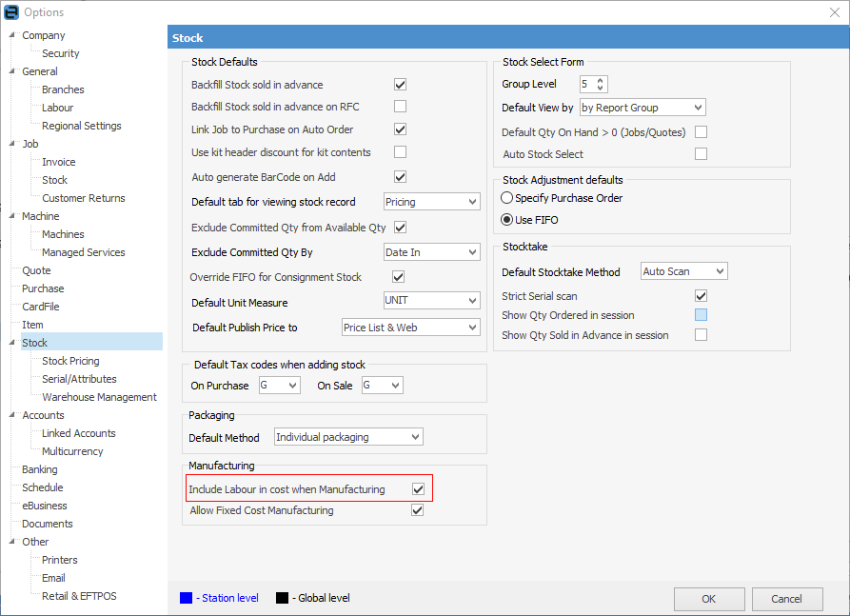Toggle Strict Serial scan checkbox
This screenshot has height=616, width=850.
[x=701, y=296]
